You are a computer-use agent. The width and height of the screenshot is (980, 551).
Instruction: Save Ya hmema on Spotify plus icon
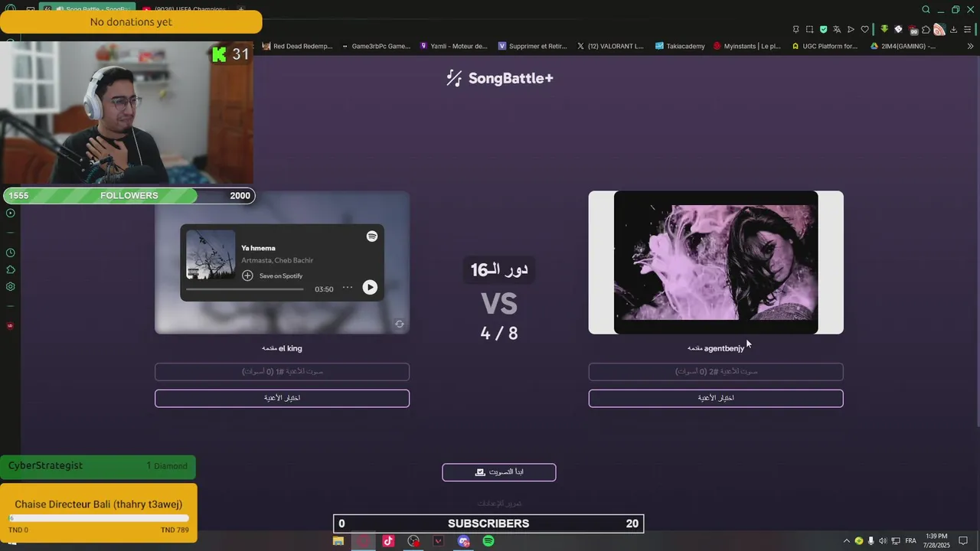coord(247,275)
